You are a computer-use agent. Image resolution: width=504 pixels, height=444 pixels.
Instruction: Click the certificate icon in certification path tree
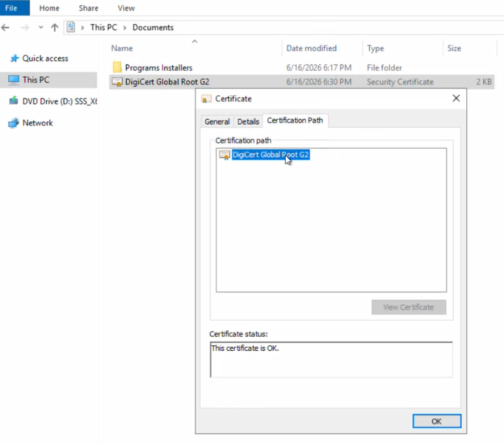(225, 155)
